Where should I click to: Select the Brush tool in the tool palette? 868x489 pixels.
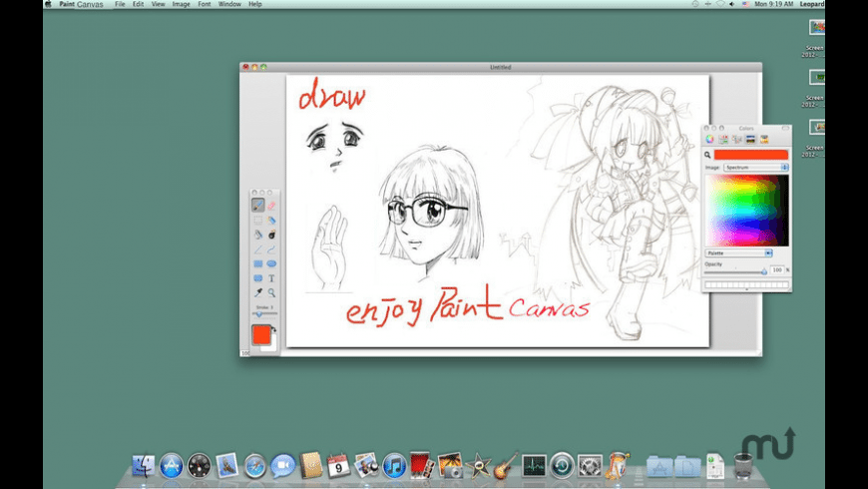[258, 206]
